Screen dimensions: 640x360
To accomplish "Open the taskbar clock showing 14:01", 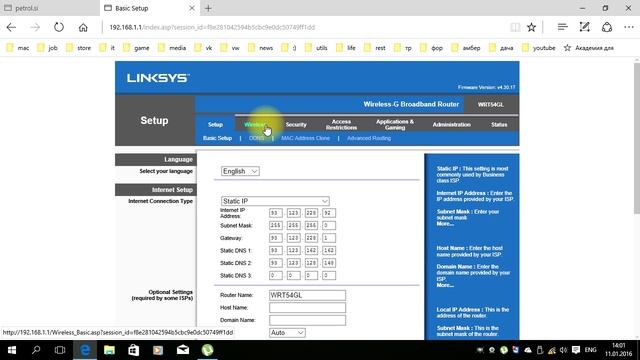I will point(619,350).
